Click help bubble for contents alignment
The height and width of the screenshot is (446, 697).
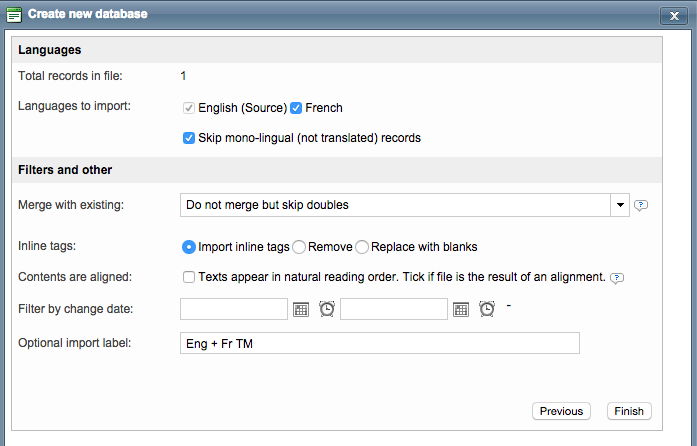click(618, 278)
